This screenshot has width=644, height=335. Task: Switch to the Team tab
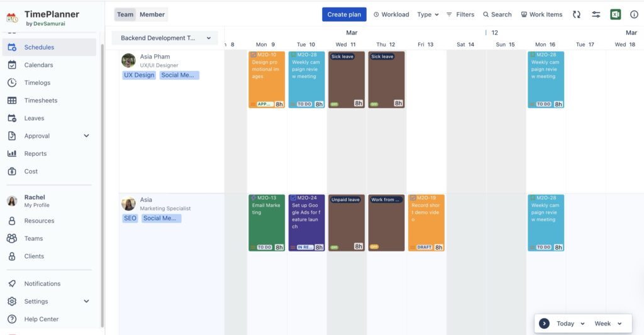coord(125,14)
